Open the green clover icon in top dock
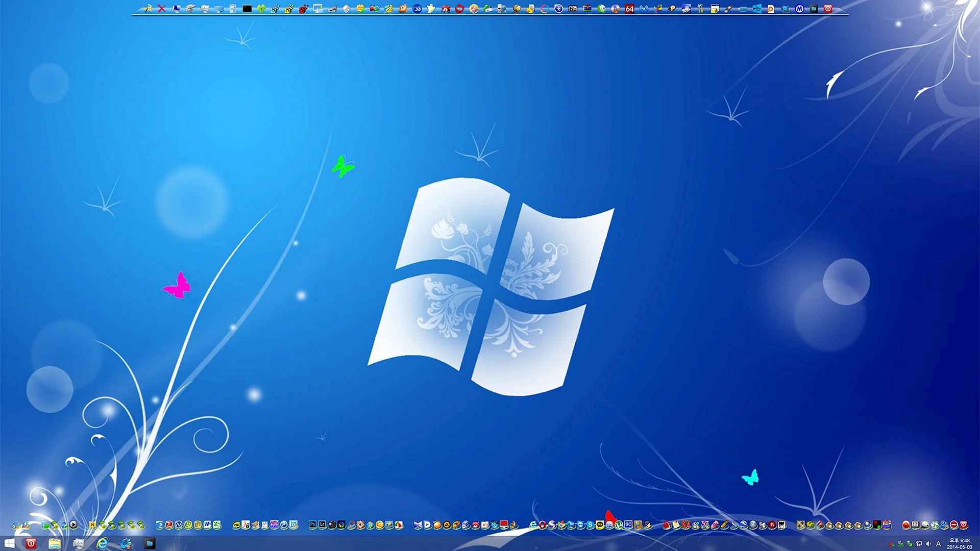This screenshot has height=551, width=980. click(x=261, y=9)
